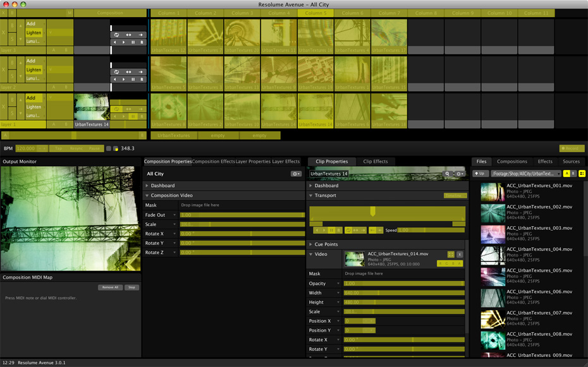This screenshot has width=588, height=367.
Task: Adjust the clip Speed slider
Action: coord(431,230)
